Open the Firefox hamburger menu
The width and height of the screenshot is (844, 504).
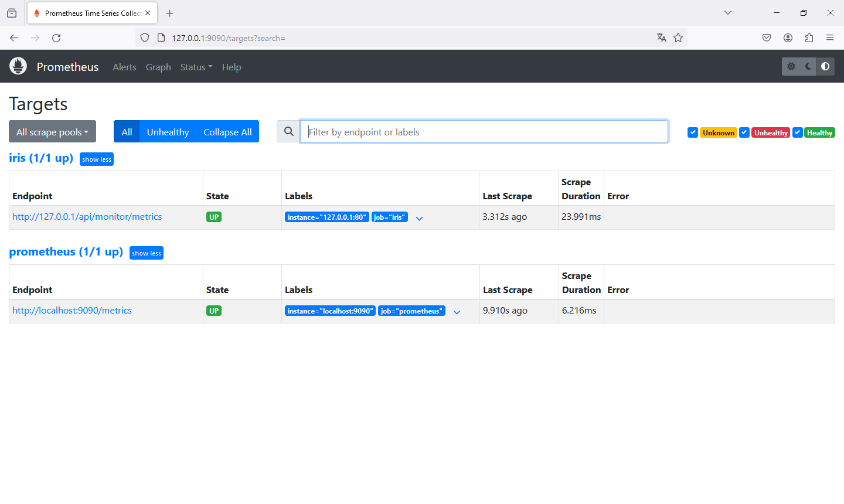(830, 38)
